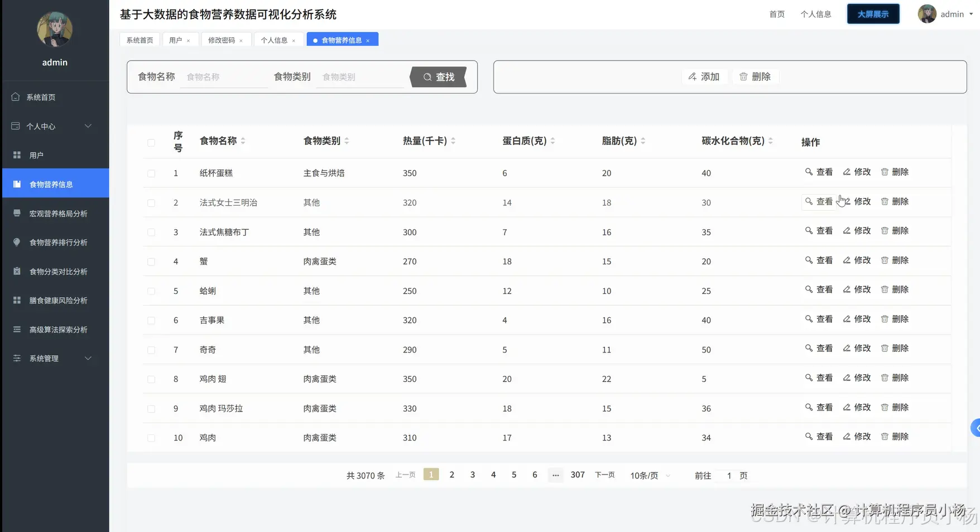Sort table by 碳水化合物(克)
Image resolution: width=980 pixels, height=532 pixels.
(771, 141)
